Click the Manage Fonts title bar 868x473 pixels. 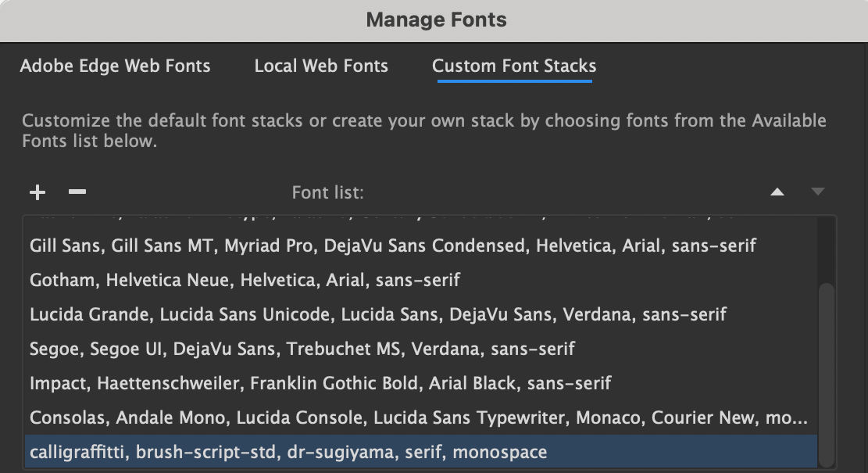click(435, 20)
